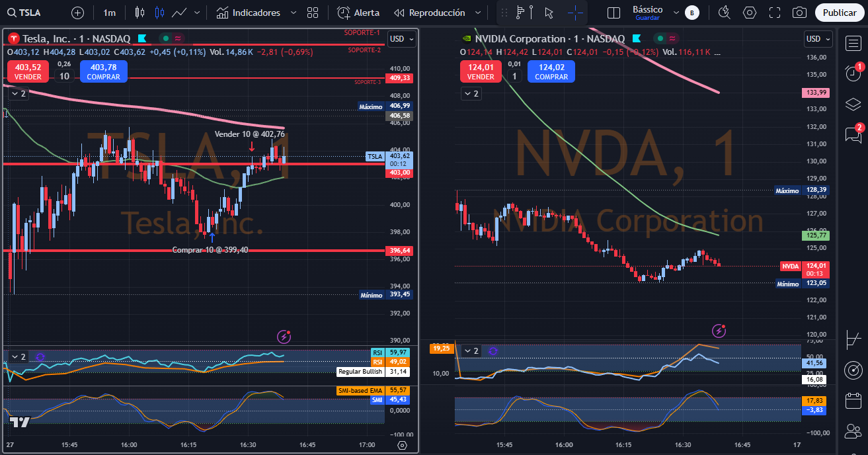Take a chart snapshot with camera icon

(799, 13)
